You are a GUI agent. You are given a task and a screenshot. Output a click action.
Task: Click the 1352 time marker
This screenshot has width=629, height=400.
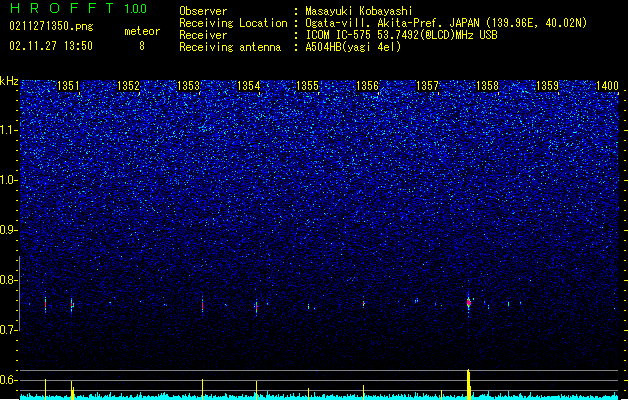coord(128,86)
